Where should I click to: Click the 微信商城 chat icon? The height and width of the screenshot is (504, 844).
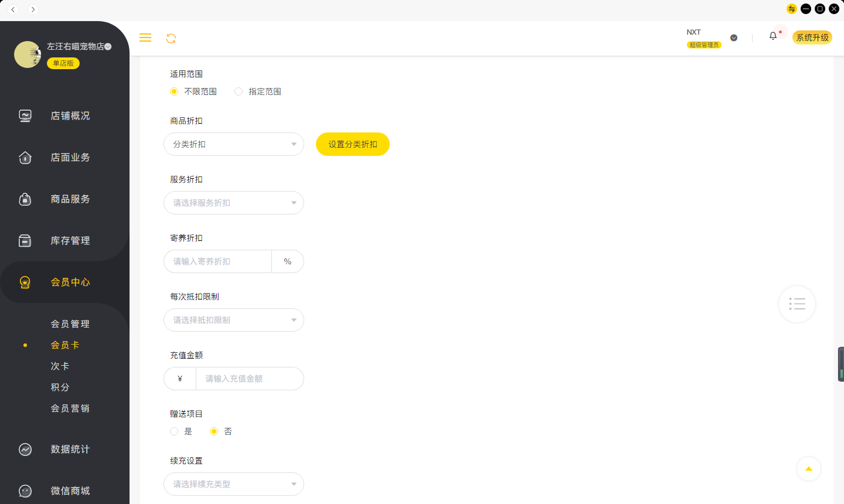(25, 491)
